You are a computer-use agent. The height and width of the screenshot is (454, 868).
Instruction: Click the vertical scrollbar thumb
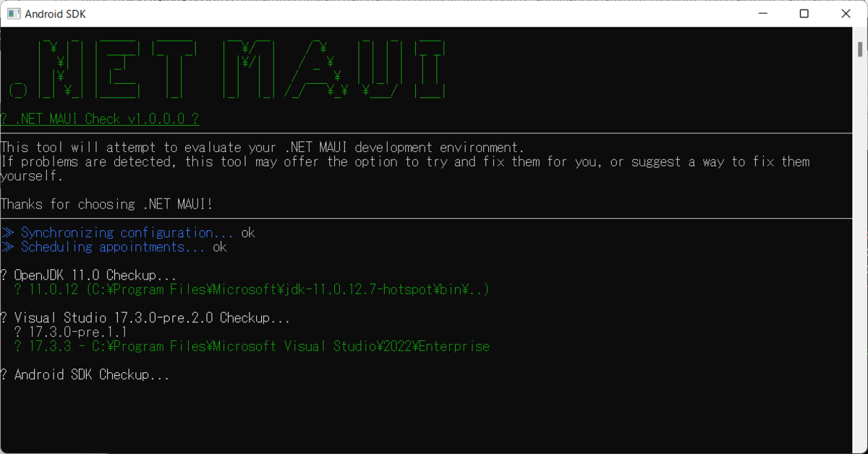click(860, 49)
